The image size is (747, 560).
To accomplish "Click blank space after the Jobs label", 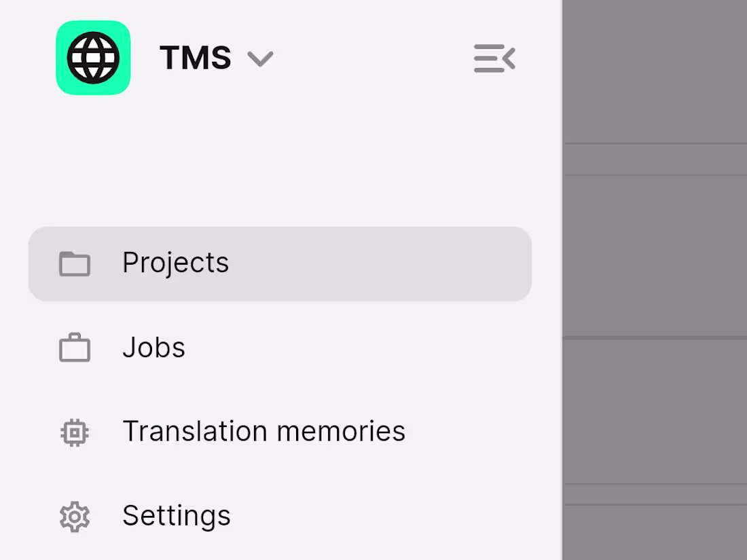I will [x=353, y=348].
